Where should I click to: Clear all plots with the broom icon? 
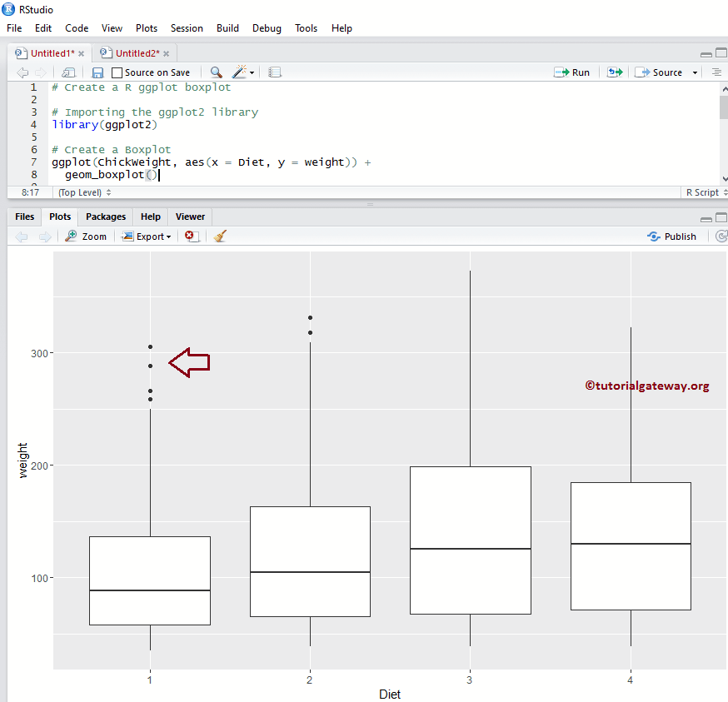coord(220,236)
